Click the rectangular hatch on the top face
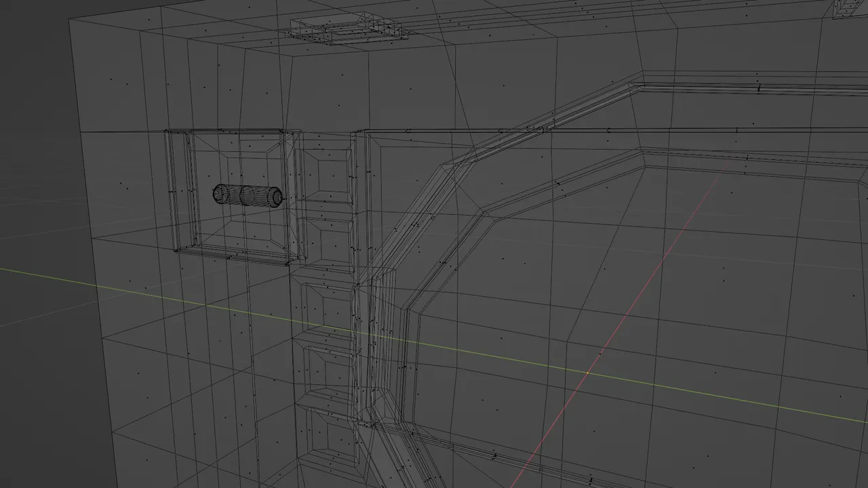The height and width of the screenshot is (488, 868). pos(346,30)
